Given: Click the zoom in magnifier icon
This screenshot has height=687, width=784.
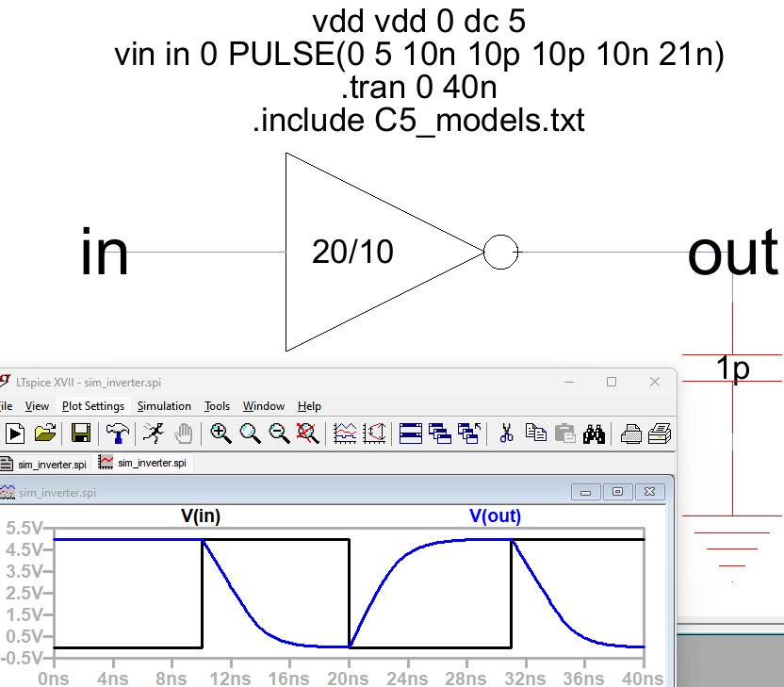Looking at the screenshot, I should point(220,433).
